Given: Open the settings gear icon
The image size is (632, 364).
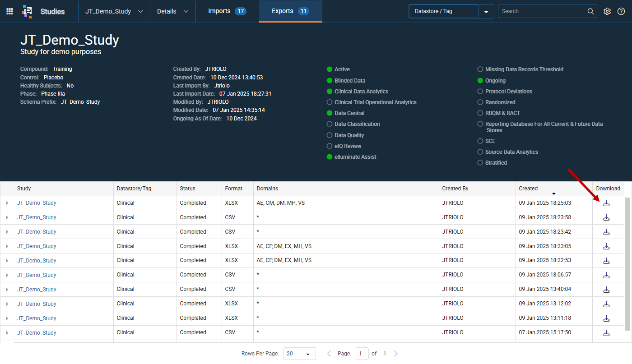Looking at the screenshot, I should 607,11.
